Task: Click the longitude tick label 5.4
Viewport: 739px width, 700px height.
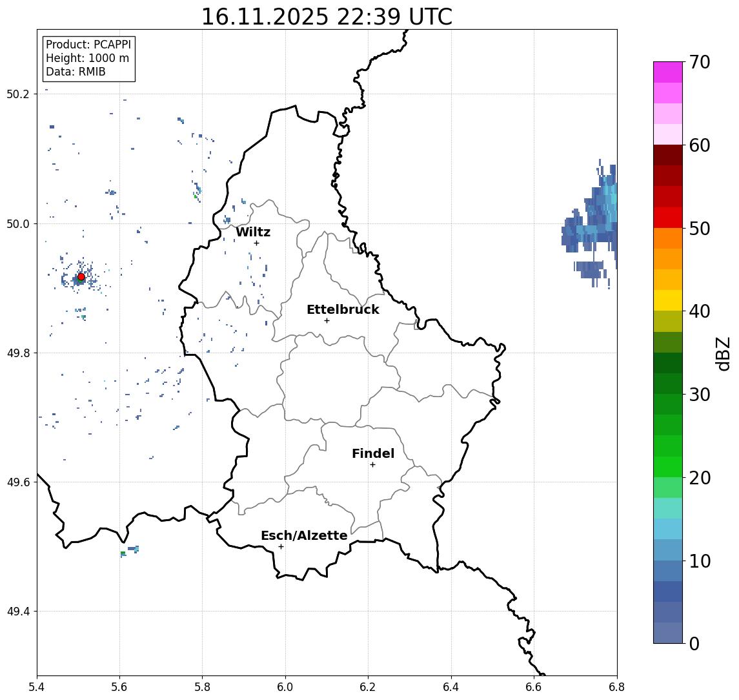Action: [x=37, y=687]
